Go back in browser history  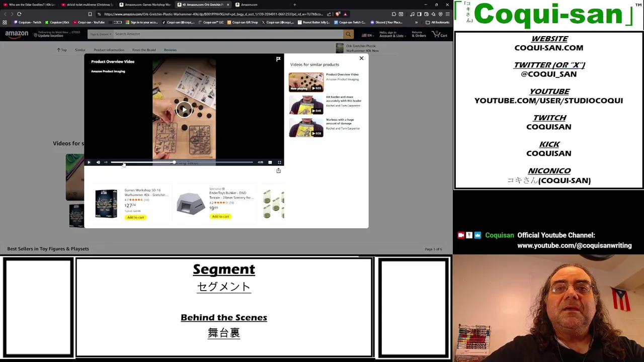(5, 14)
